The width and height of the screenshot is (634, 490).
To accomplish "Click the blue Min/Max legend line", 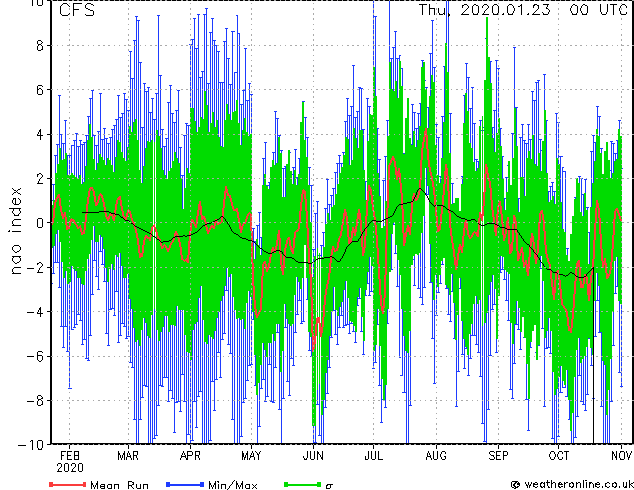I will 185,484.
